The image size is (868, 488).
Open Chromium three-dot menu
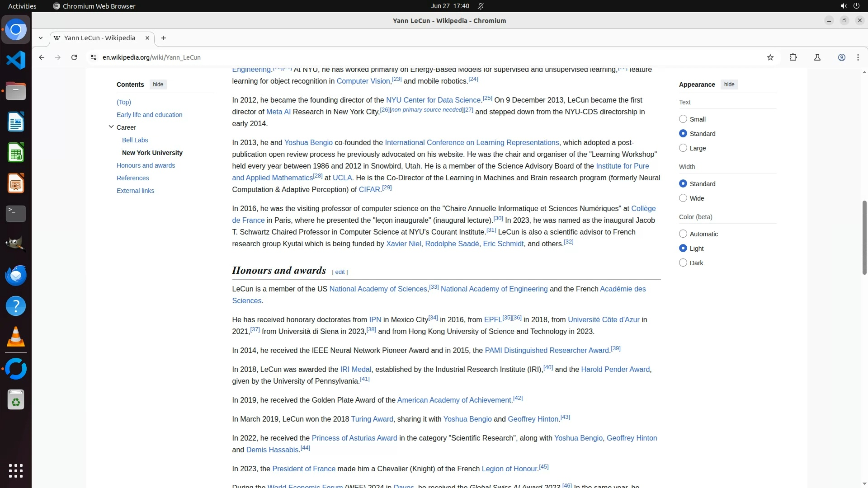tap(858, 57)
